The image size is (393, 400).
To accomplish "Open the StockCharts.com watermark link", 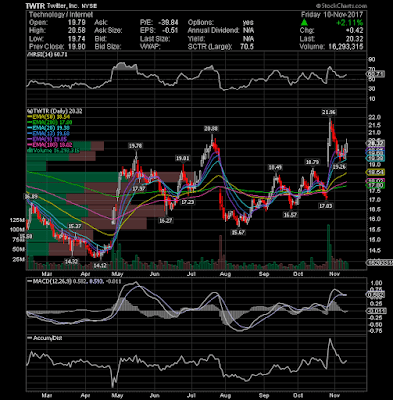I will [x=341, y=6].
